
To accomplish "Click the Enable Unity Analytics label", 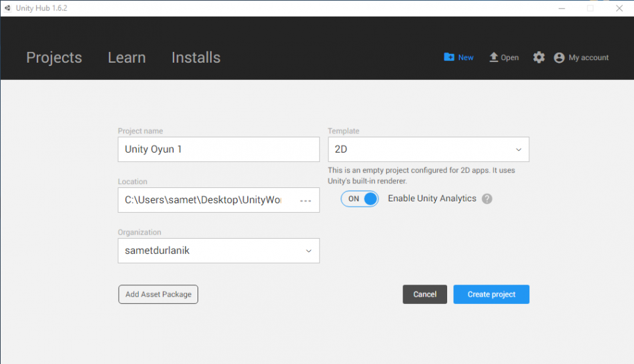I will click(432, 199).
